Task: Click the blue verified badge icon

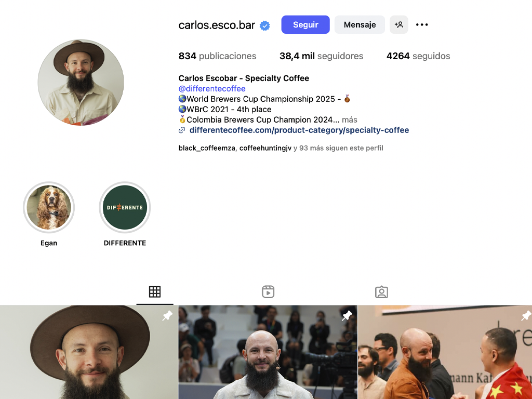Action: pos(264,25)
